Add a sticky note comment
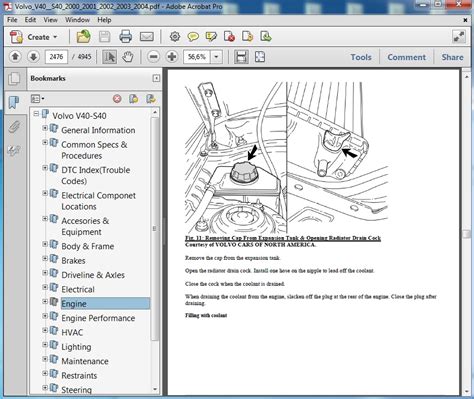 pos(193,37)
